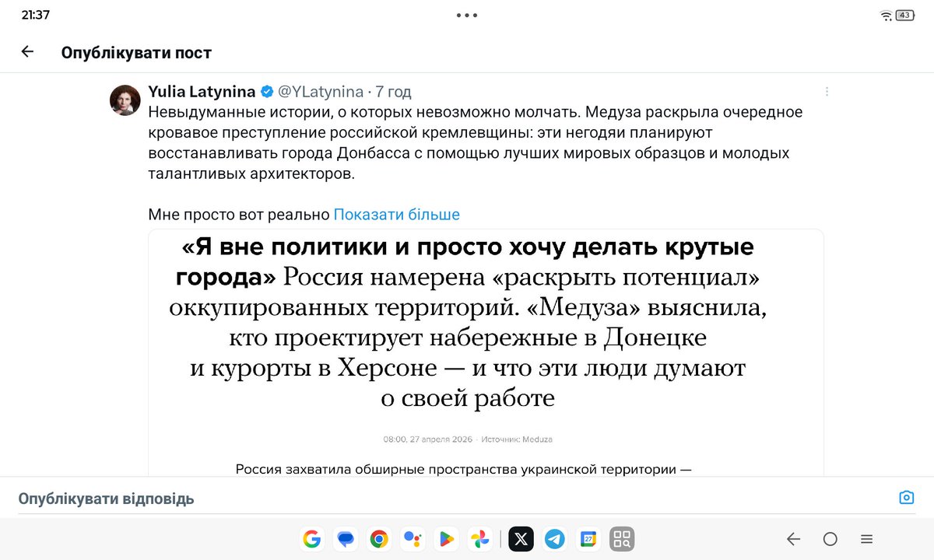Select the X app icon in the dock
This screenshot has width=934, height=560.
(521, 539)
